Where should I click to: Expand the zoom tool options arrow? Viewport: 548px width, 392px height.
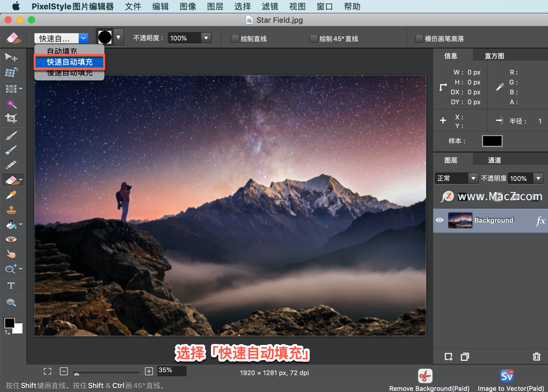coord(21,269)
